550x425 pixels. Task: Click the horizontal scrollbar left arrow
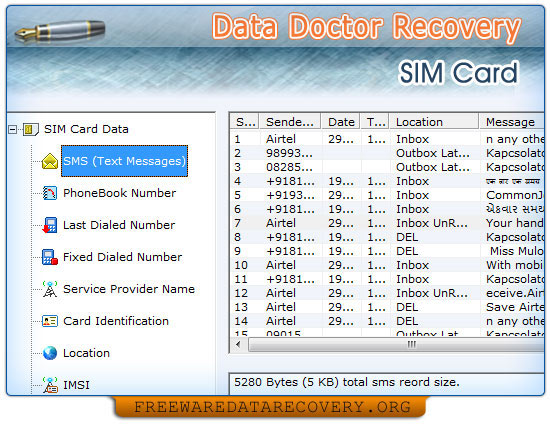(239, 344)
